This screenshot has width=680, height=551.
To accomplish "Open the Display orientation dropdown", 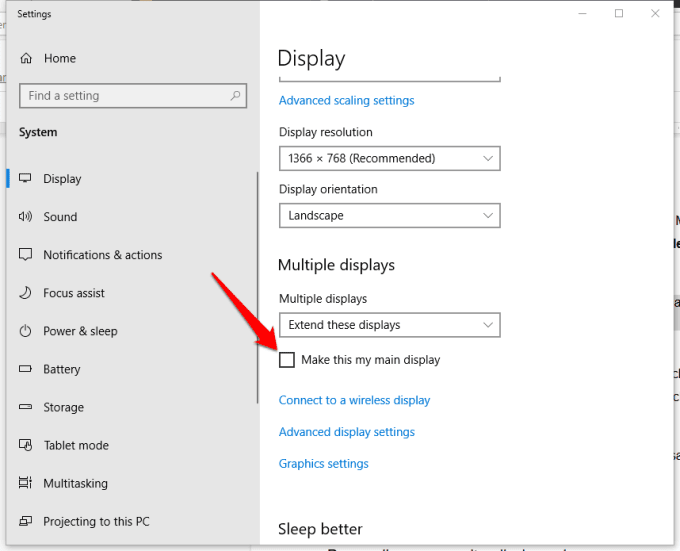I will [x=389, y=215].
